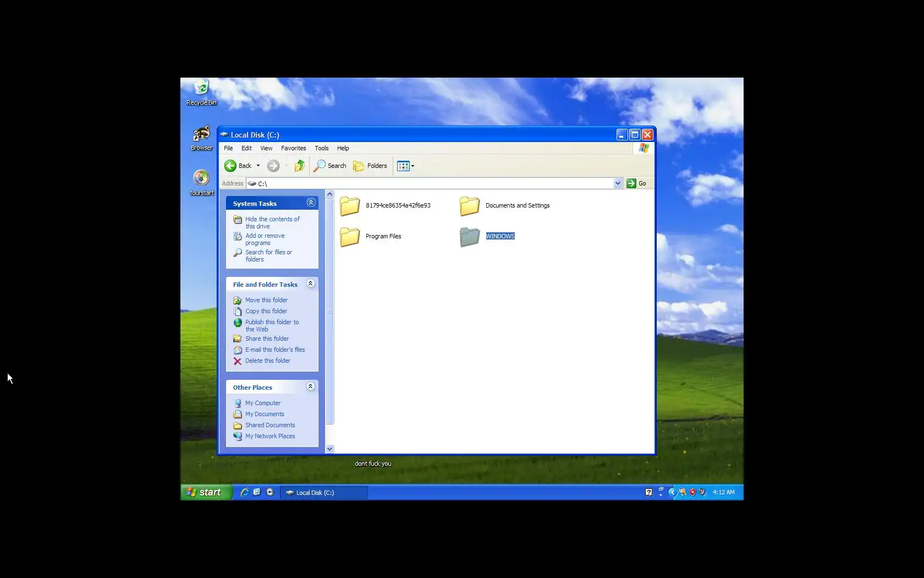Open the Back history dropdown arrow

click(258, 166)
